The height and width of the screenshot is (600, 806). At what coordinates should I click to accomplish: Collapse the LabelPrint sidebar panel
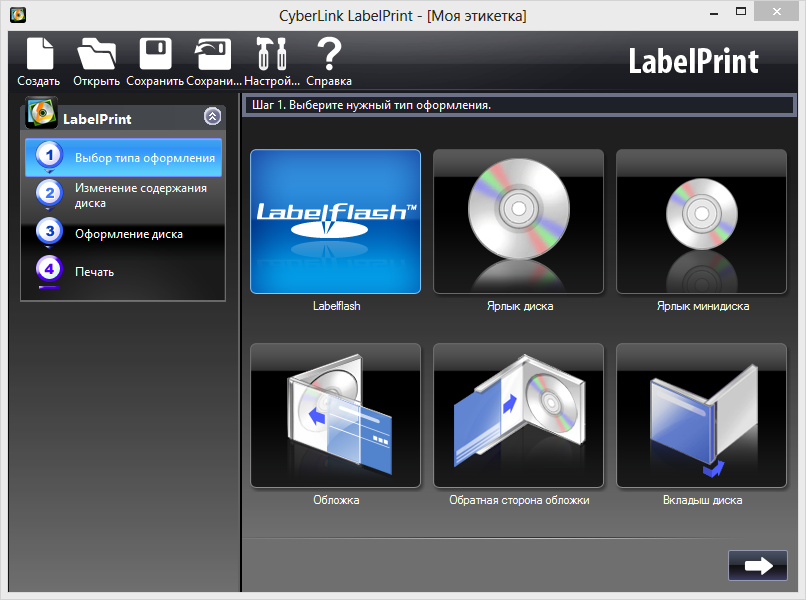coord(212,116)
